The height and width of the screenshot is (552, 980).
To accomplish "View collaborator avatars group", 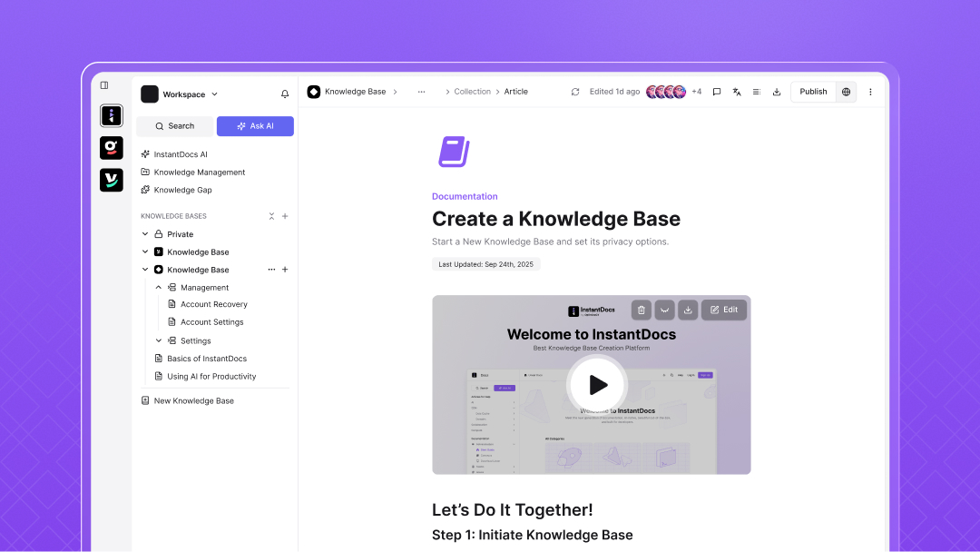I will point(666,92).
